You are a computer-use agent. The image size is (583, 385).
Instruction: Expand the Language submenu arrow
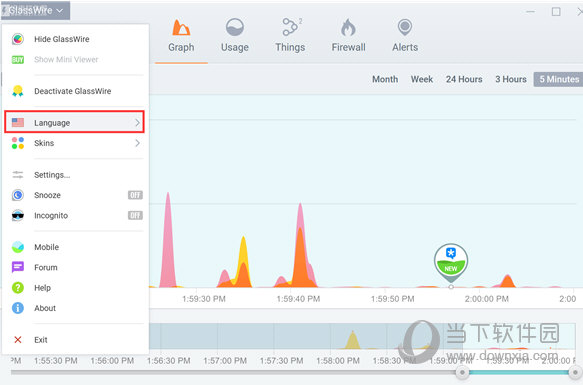click(137, 122)
